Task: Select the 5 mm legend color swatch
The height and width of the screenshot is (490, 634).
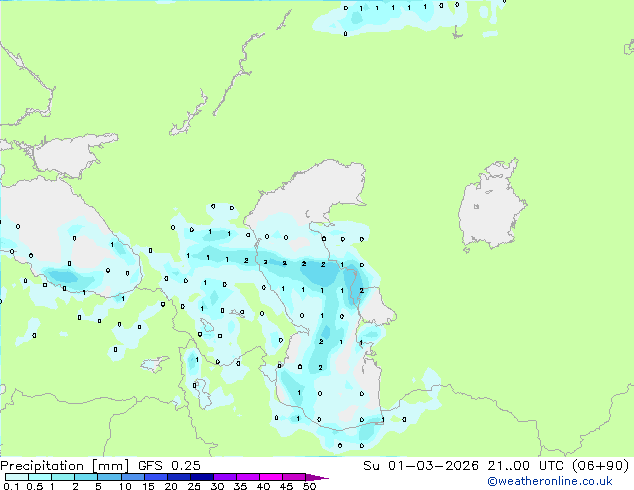Action: click(x=109, y=477)
